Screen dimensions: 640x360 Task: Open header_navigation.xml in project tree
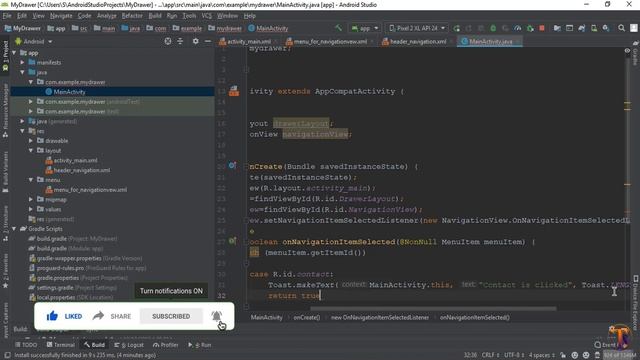[x=82, y=170]
